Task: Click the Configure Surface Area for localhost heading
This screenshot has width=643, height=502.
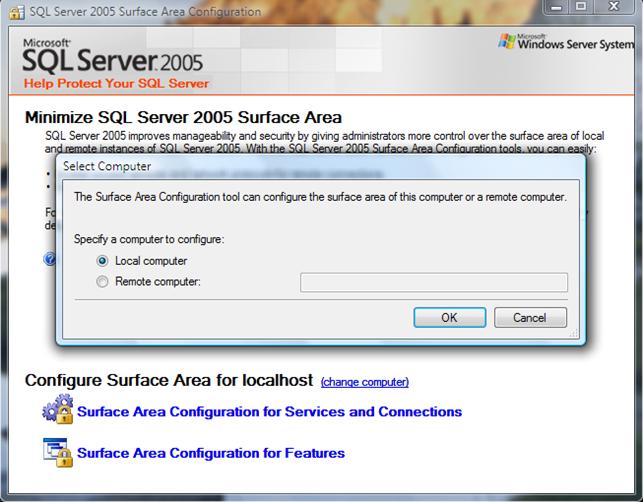Action: tap(169, 381)
